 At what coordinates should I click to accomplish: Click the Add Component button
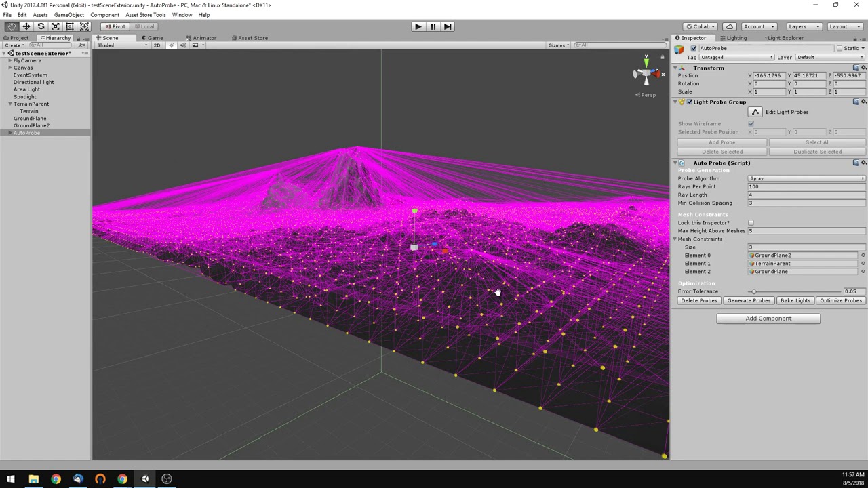pos(768,319)
